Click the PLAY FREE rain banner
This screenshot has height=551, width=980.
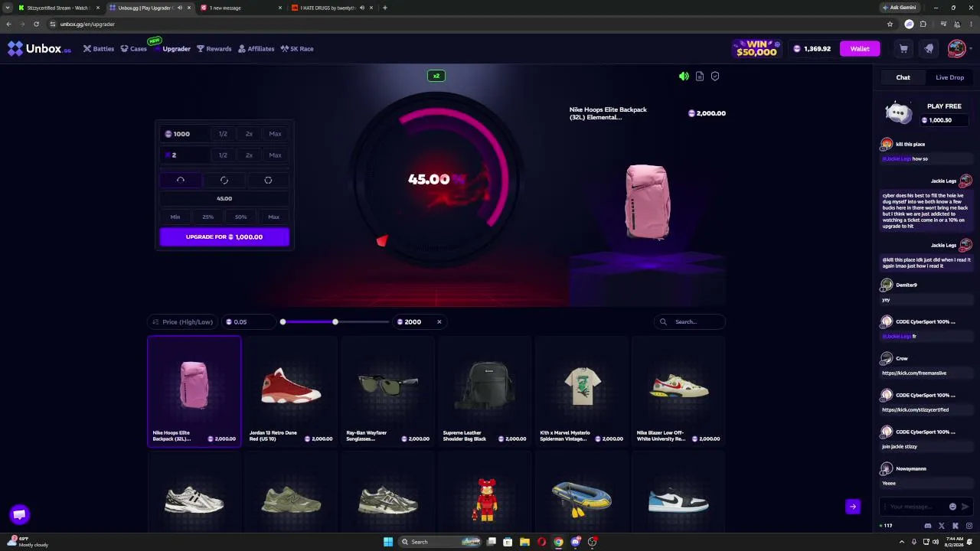(x=926, y=113)
